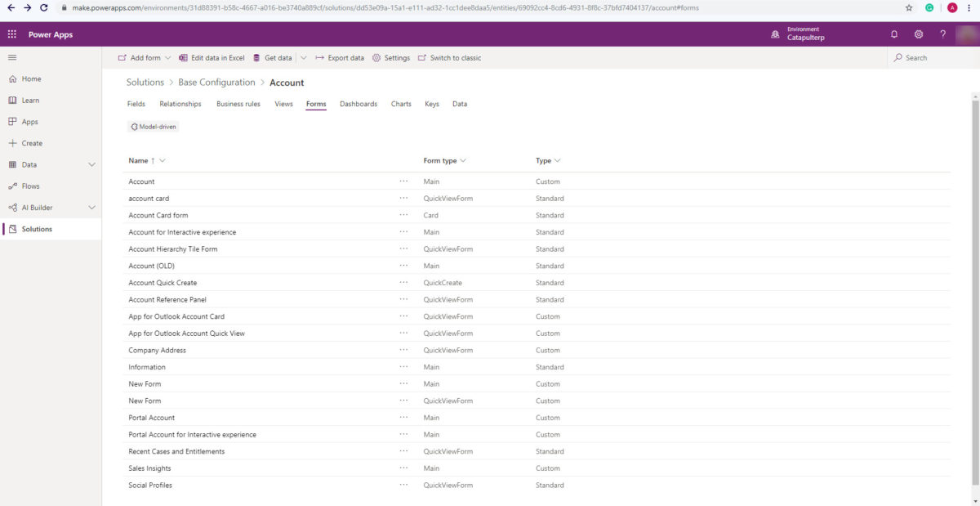980x506 pixels.
Task: Open the Power Apps app launcher waffle
Action: click(11, 34)
